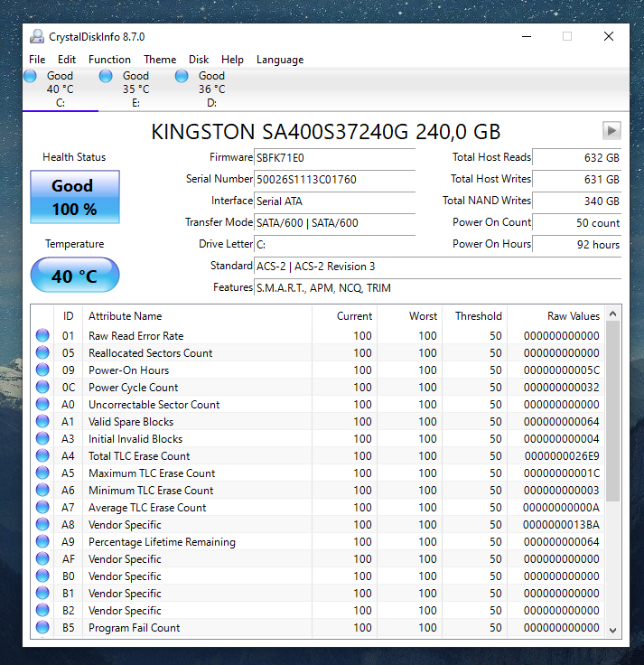Click status orb for Reallocated Sectors Count
Viewport: 644px width, 665px height.
42,352
